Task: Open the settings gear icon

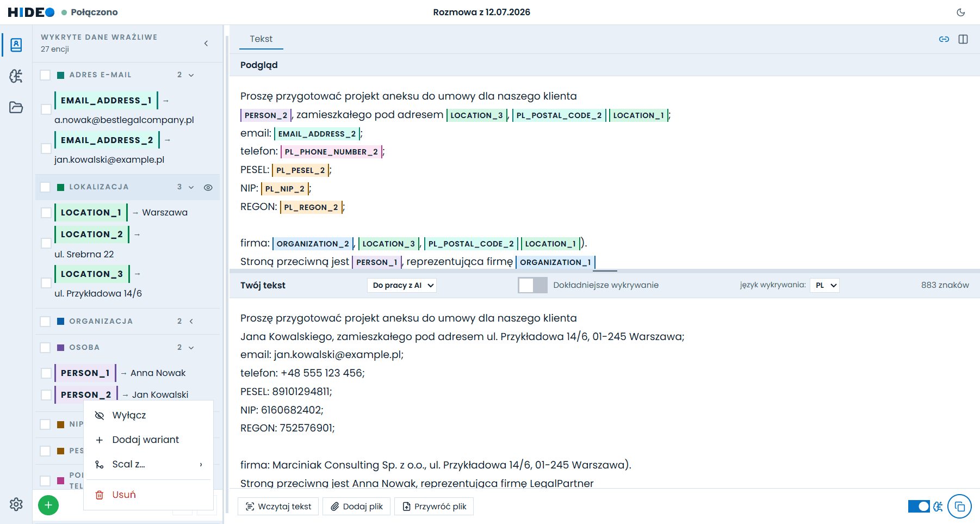Action: click(x=16, y=504)
